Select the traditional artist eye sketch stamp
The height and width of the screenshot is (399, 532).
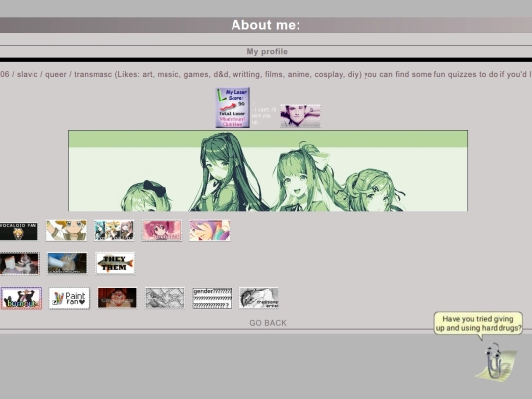click(x=258, y=298)
